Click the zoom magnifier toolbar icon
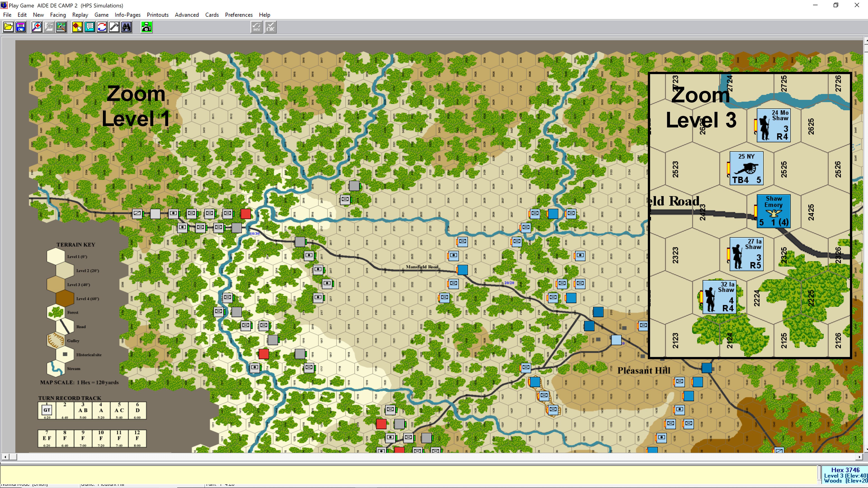 tap(36, 27)
